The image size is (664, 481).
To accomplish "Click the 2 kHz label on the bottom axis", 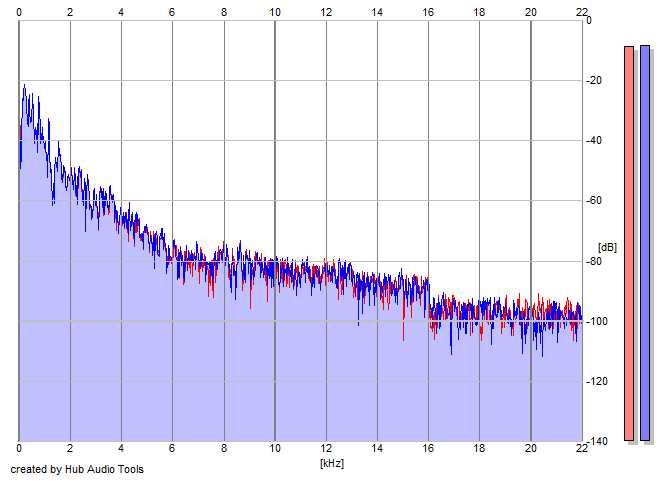I will point(70,448).
